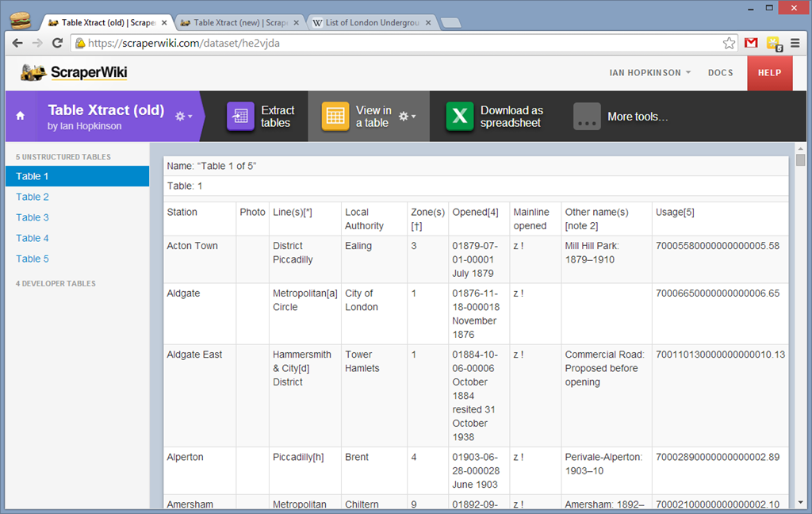812x514 pixels.
Task: Click the browser forward arrow
Action: [x=37, y=43]
